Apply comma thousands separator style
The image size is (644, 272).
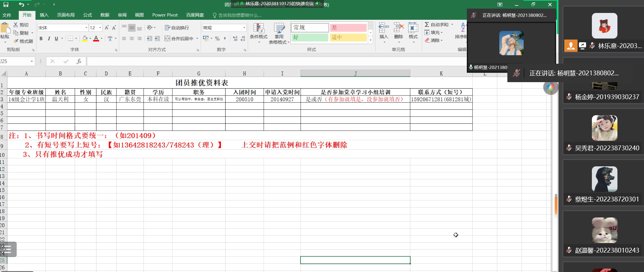[225, 39]
